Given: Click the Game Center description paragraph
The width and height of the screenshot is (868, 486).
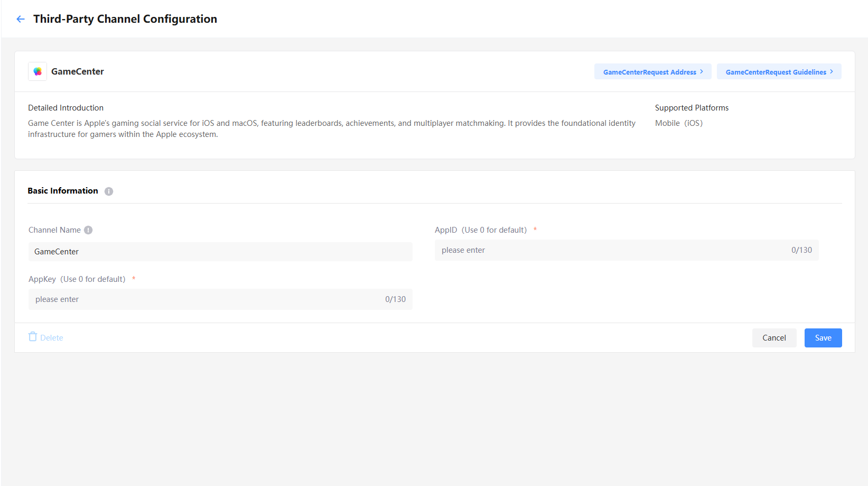Looking at the screenshot, I should tap(332, 129).
